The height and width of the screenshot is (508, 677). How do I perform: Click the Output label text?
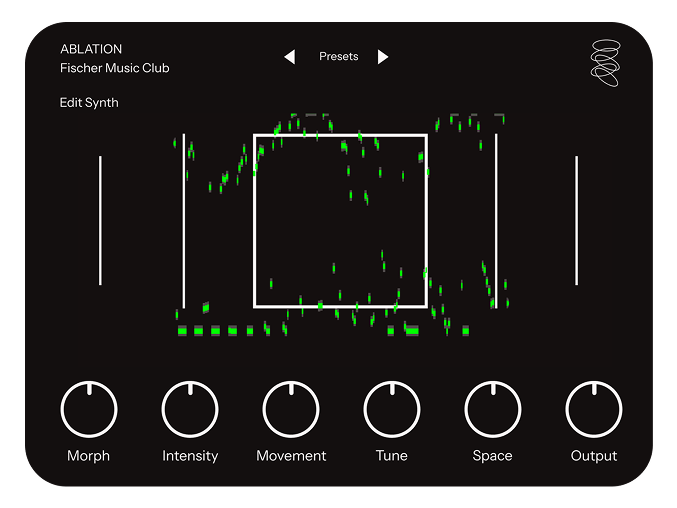tap(594, 456)
